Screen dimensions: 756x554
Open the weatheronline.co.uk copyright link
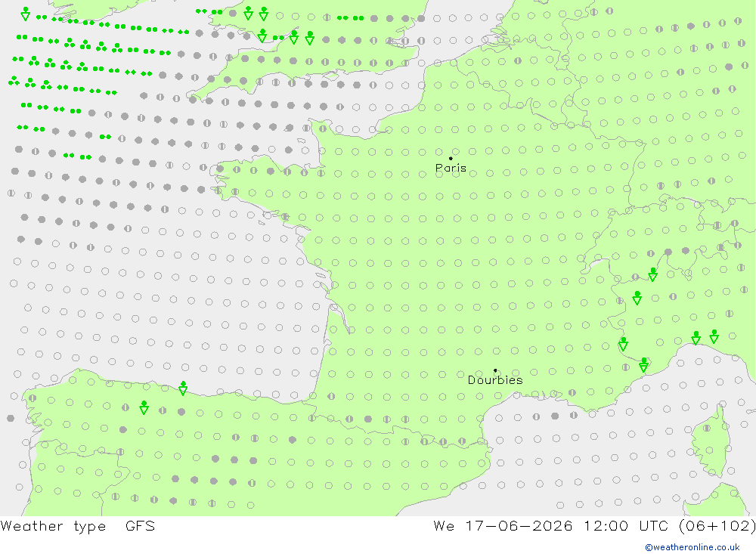692,547
